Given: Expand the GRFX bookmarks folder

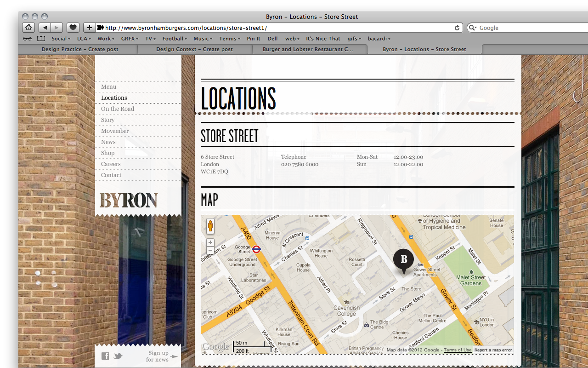Looking at the screenshot, I should (x=130, y=39).
